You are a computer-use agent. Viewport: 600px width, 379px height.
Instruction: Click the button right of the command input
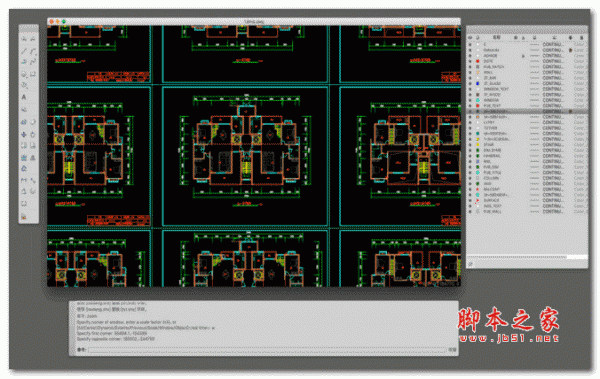point(452,350)
